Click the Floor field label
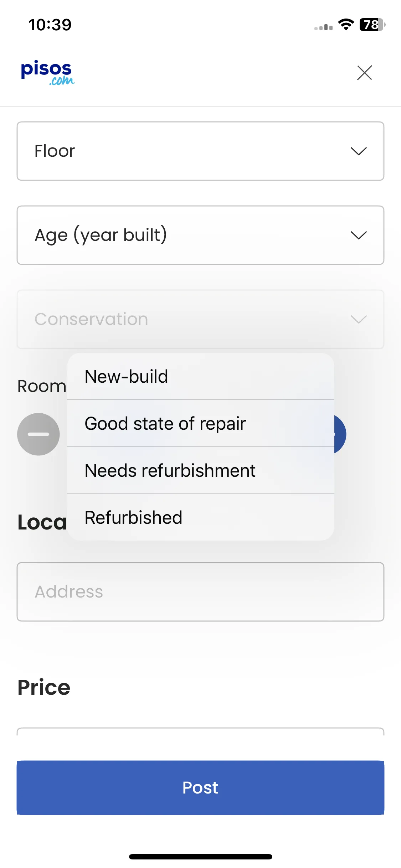This screenshot has height=868, width=401. tap(55, 151)
